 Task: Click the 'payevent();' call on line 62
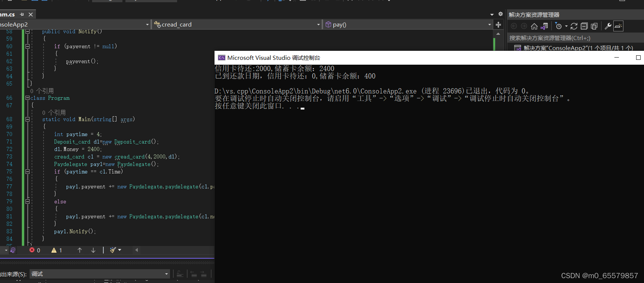82,61
